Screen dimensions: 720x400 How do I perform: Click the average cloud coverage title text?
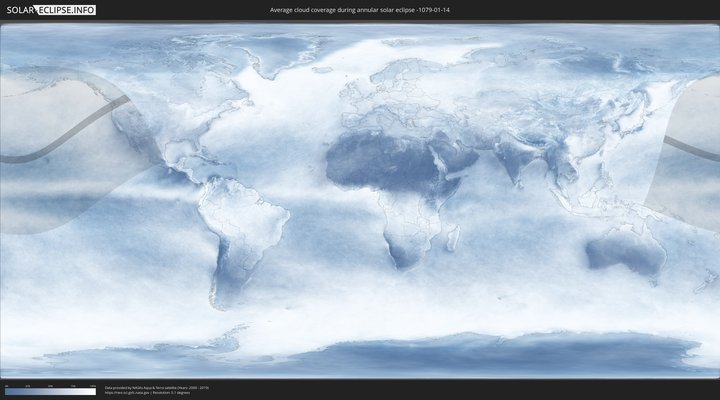pos(359,10)
